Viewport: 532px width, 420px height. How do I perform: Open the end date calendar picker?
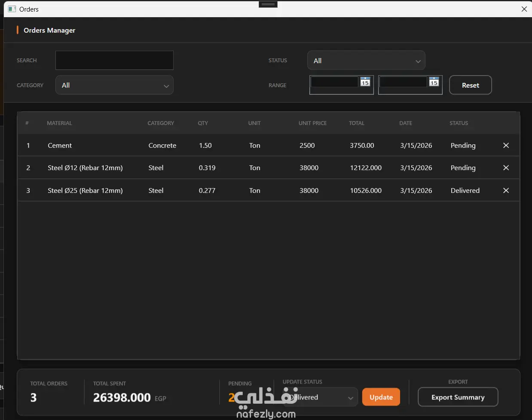[434, 82]
